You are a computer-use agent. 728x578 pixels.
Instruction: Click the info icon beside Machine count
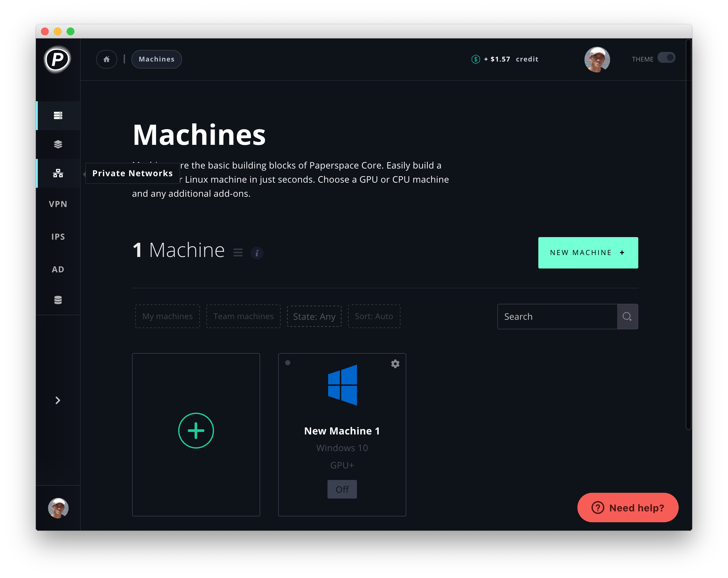[x=257, y=253]
